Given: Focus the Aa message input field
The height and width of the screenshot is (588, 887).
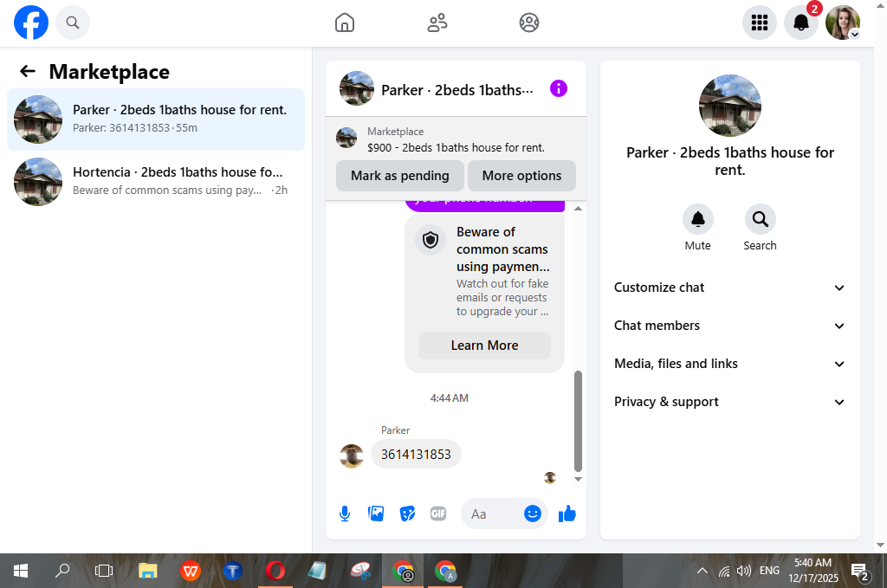Looking at the screenshot, I should point(490,514).
